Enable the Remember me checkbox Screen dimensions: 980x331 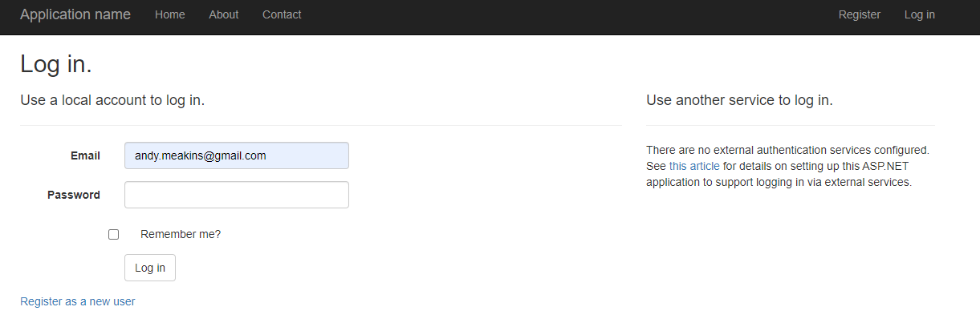(113, 234)
